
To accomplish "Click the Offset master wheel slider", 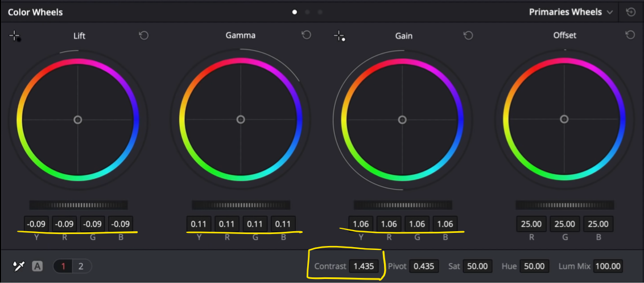I will tap(565, 205).
